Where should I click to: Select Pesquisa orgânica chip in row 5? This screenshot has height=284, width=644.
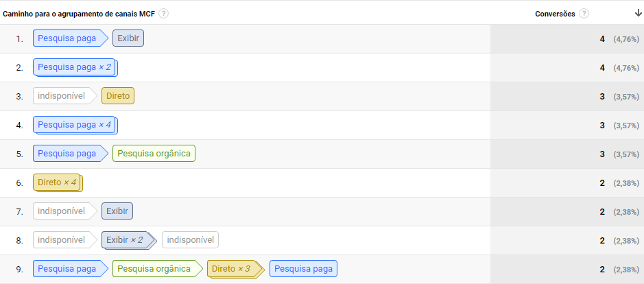(x=154, y=153)
